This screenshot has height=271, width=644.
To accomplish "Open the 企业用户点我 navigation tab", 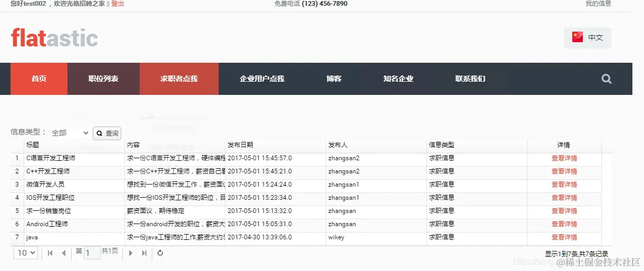I will point(262,79).
